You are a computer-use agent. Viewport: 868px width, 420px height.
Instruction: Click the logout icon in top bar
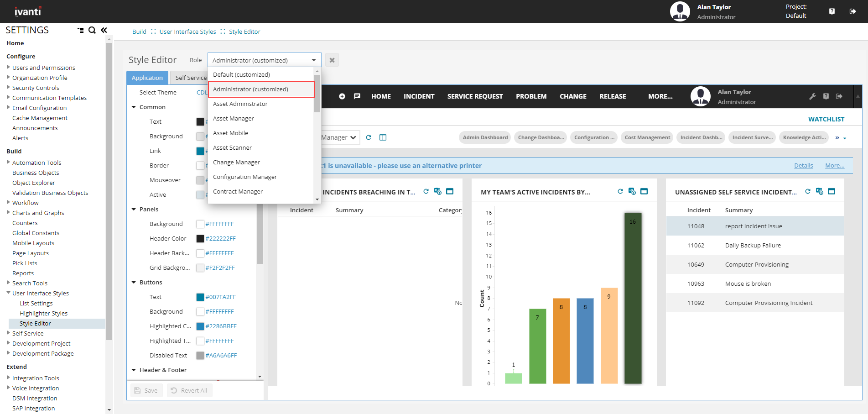[852, 11]
